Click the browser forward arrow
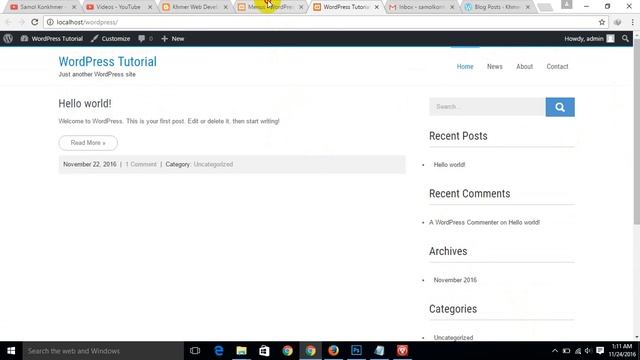Viewport: 640px width, 360px height. click(21, 22)
